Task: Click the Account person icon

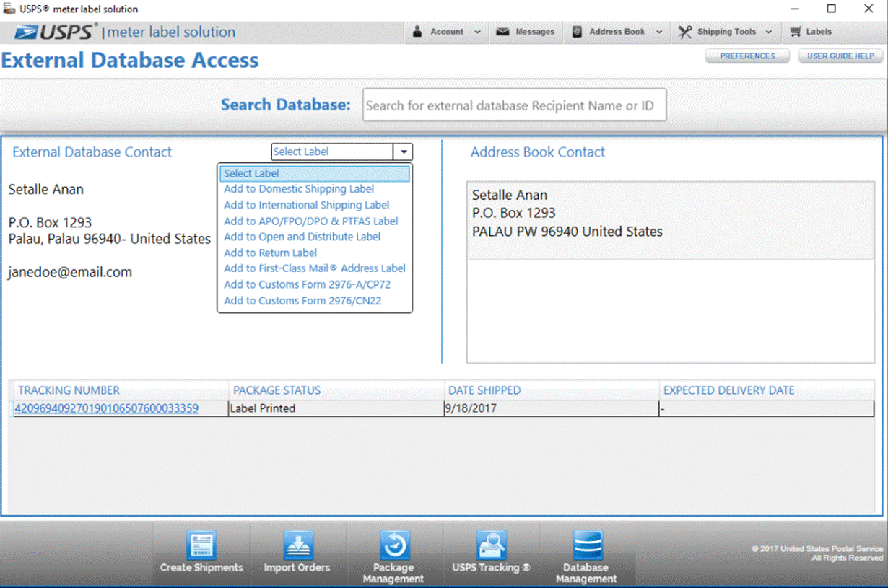Action: point(417,32)
